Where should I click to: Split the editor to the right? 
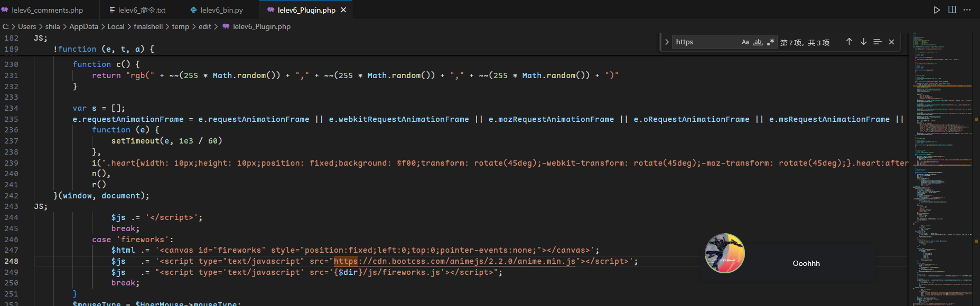click(x=952, y=10)
